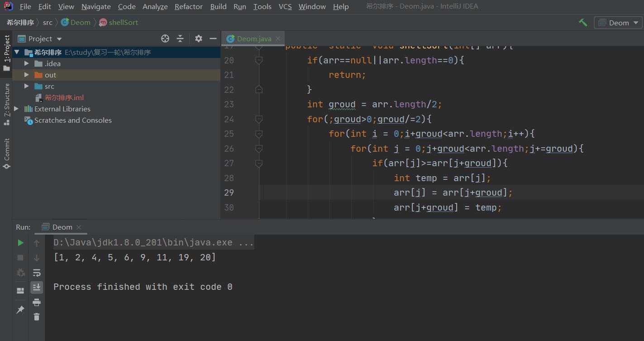Toggle the Commit tool window button
This screenshot has width=644, height=341.
point(6,154)
